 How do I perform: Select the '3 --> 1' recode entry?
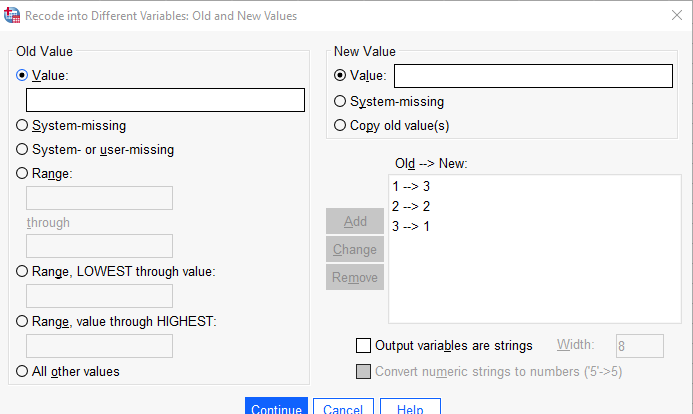pyautogui.click(x=411, y=227)
